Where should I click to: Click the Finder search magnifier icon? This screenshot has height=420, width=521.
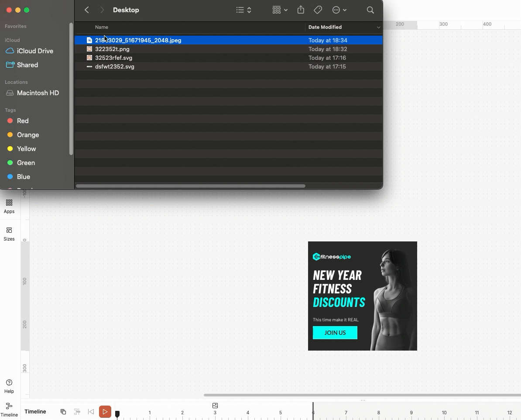click(x=370, y=10)
